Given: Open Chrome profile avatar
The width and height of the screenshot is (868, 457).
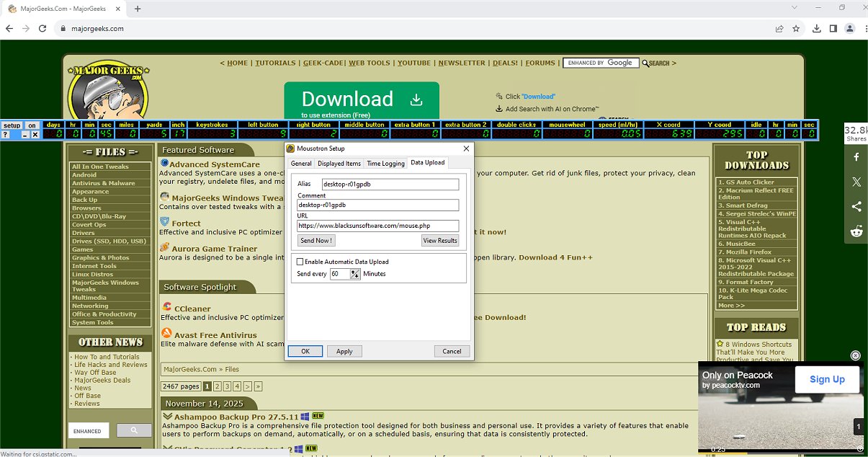Looking at the screenshot, I should coord(850,29).
